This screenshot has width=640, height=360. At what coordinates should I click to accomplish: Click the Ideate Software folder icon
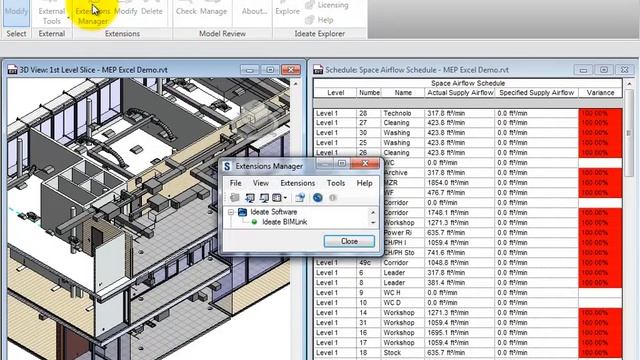point(242,212)
